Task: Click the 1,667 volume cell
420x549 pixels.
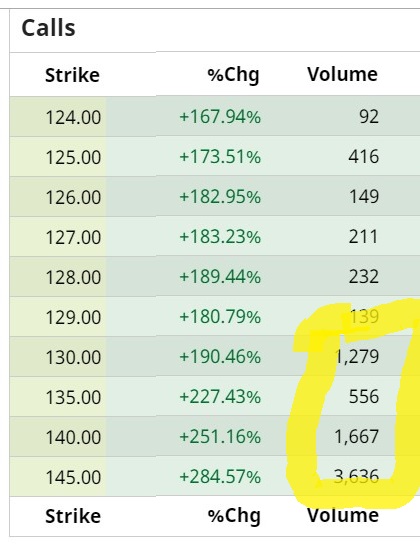Action: [357, 437]
